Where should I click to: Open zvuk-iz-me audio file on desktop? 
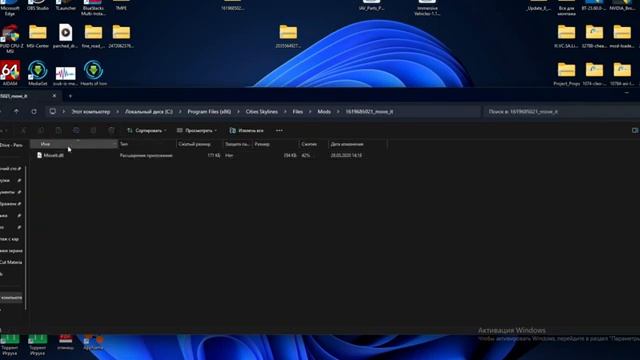coord(65,76)
